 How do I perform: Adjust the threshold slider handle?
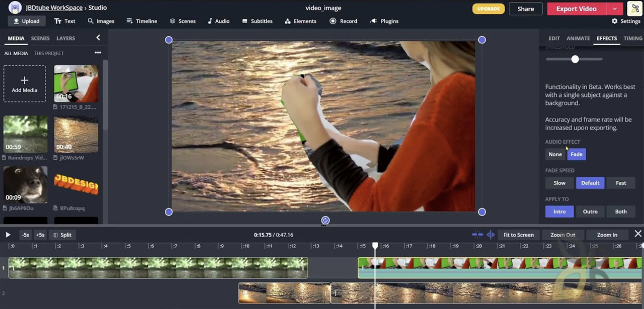(575, 59)
